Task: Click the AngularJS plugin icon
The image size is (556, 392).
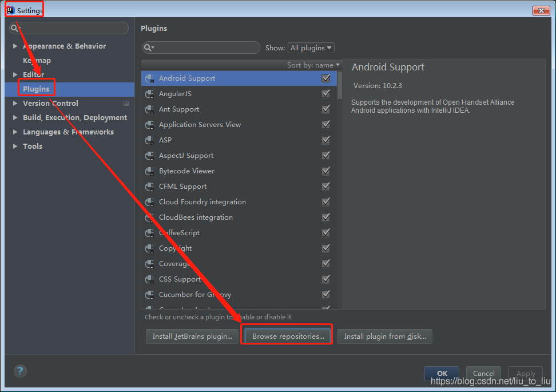Action: point(150,94)
